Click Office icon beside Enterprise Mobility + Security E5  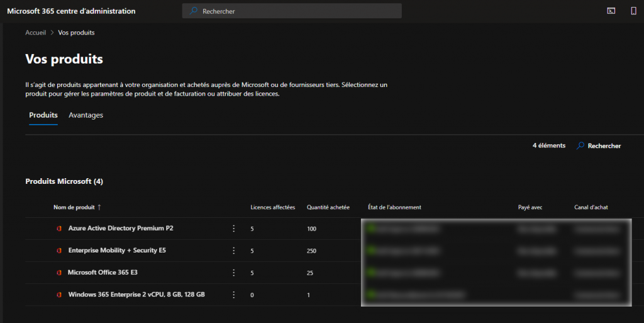(x=59, y=251)
